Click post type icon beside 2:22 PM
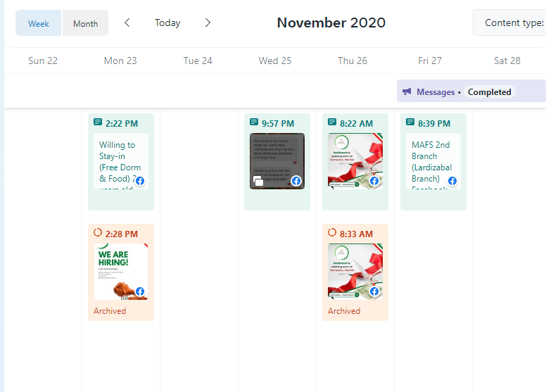 click(x=98, y=122)
